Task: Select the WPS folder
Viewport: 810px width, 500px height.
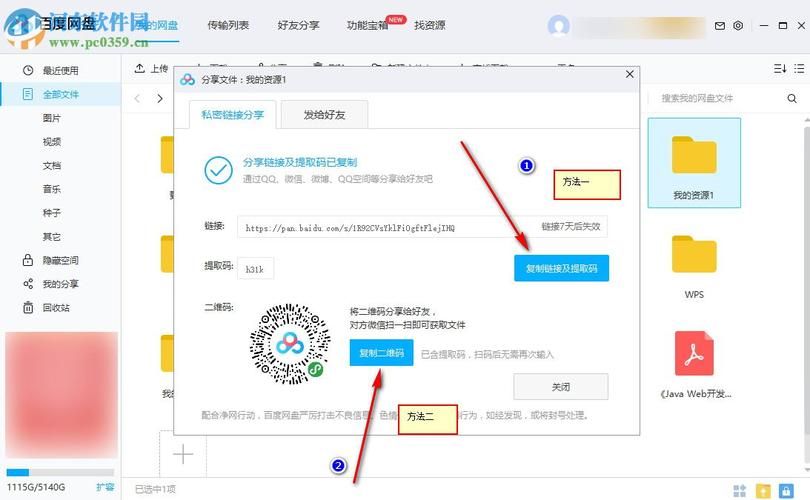Action: tap(694, 266)
